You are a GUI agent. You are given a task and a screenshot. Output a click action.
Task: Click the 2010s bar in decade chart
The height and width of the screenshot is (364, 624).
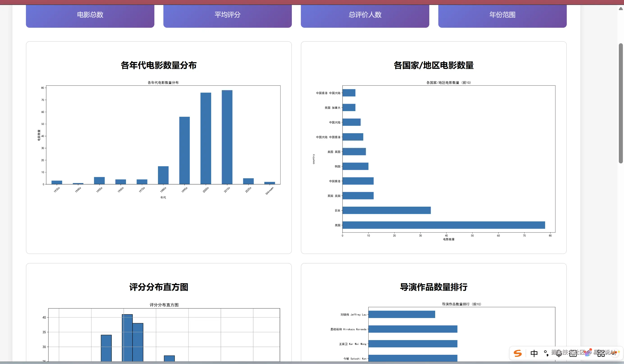point(227,137)
